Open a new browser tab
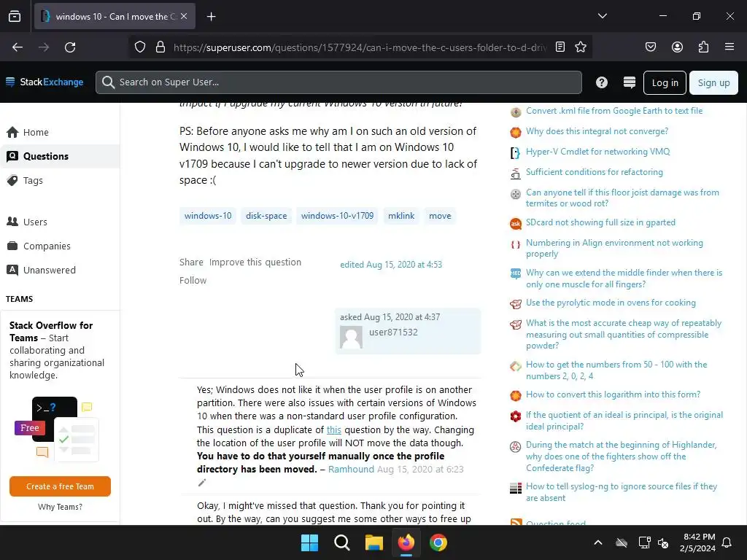Viewport: 747px width, 560px height. click(211, 17)
